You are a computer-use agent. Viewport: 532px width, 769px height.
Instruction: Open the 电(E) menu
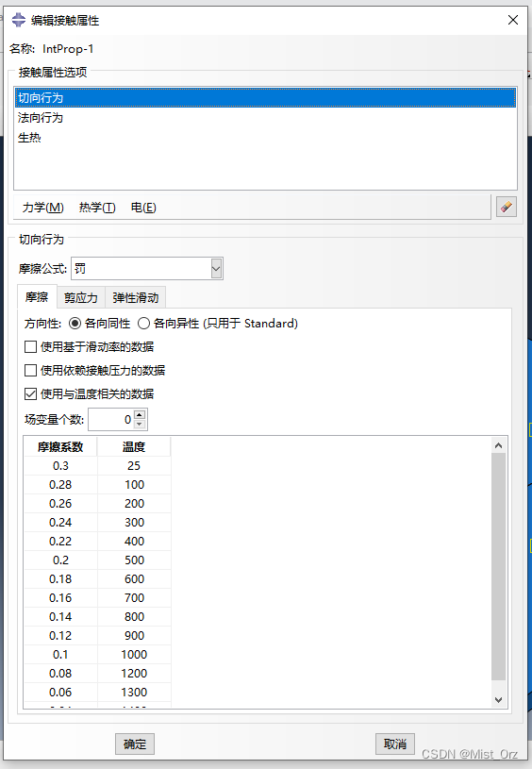coord(143,208)
